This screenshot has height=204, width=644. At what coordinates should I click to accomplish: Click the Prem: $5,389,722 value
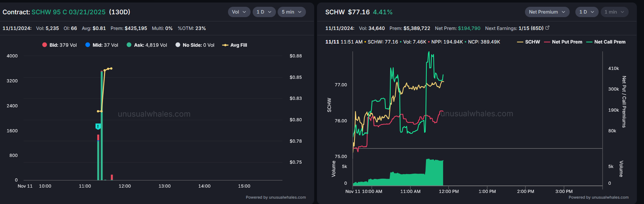[x=410, y=28]
